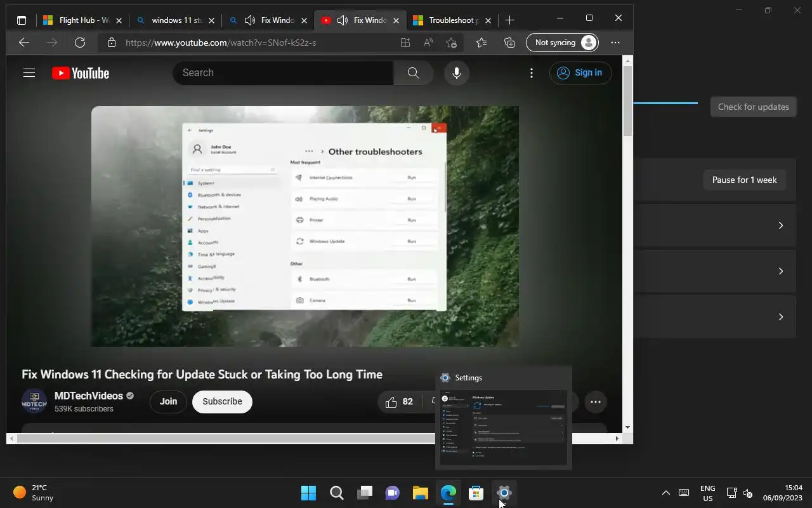812x508 pixels.
Task: Open network and volume quick settings
Action: (x=740, y=493)
